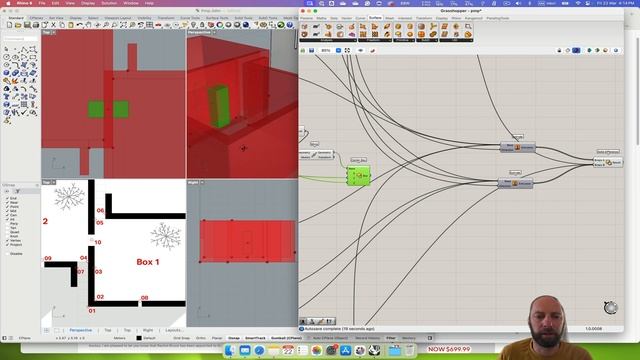Click Rhino command input field
Screen dimensions: 640x360
[20, 39]
